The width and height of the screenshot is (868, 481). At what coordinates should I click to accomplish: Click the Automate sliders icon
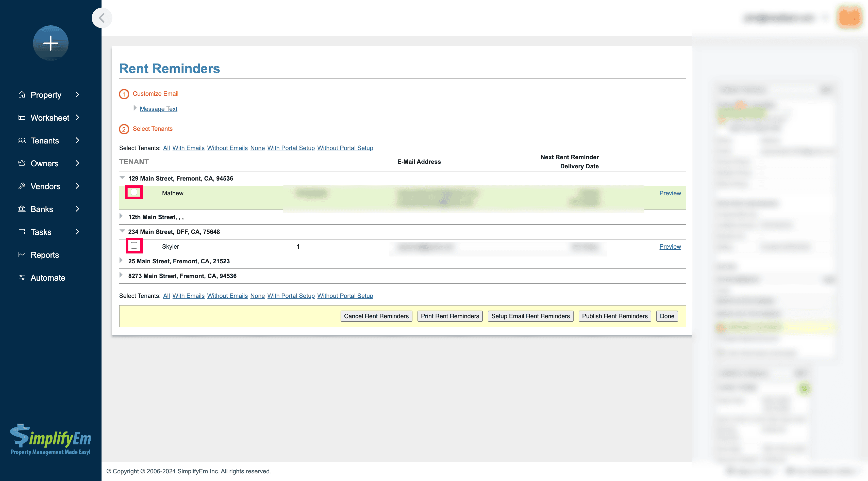click(x=22, y=277)
